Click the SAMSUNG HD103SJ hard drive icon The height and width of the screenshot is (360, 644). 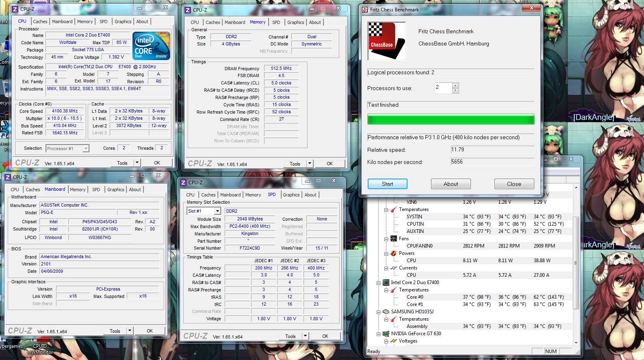click(x=386, y=312)
